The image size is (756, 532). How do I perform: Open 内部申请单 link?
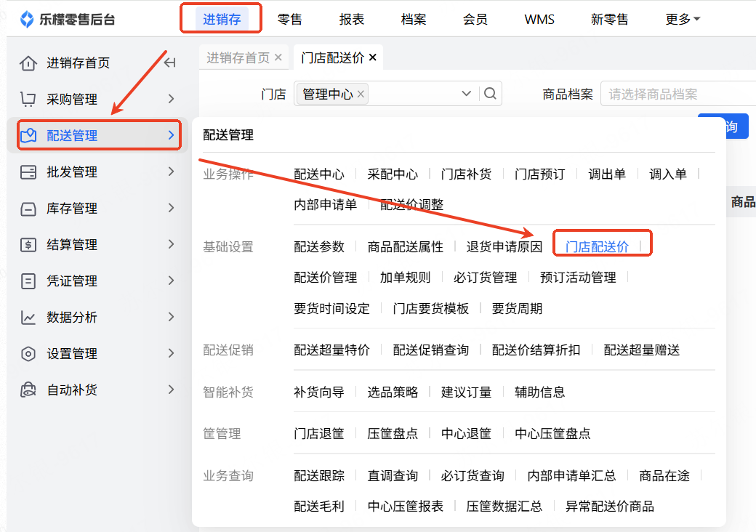326,205
